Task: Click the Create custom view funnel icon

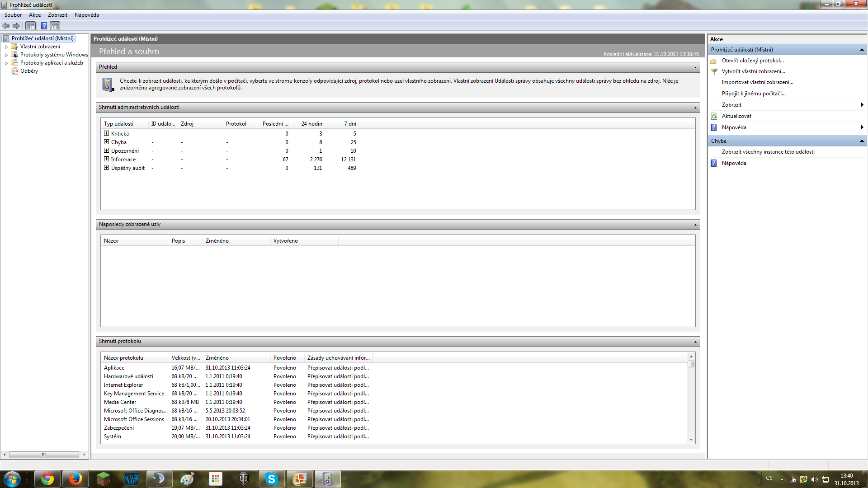Action: [714, 71]
